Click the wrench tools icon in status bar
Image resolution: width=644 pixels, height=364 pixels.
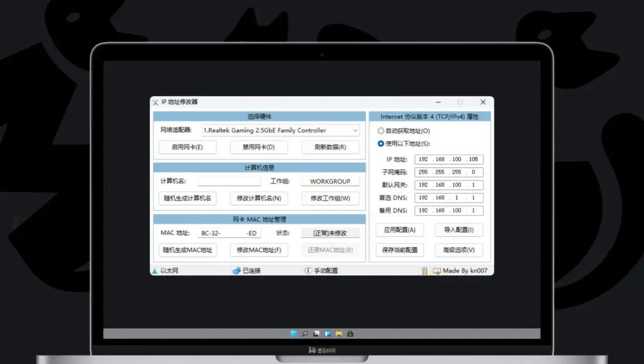pyautogui.click(x=426, y=270)
